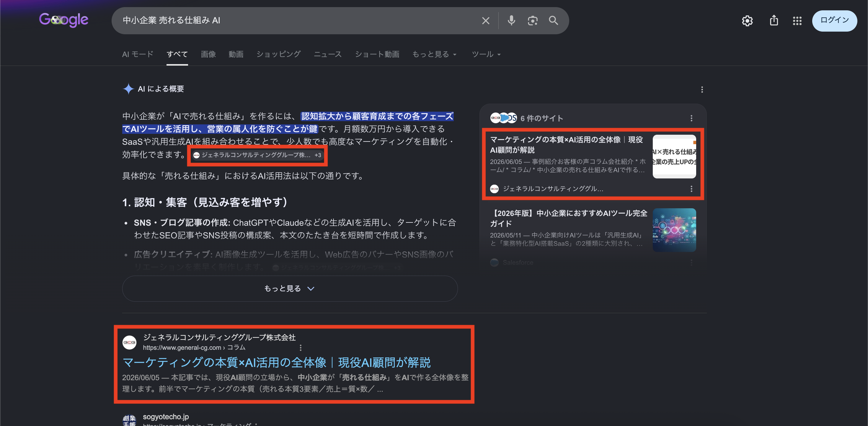Viewport: 868px width, 426px height.
Task: Start voice search with the microphone icon
Action: (511, 21)
